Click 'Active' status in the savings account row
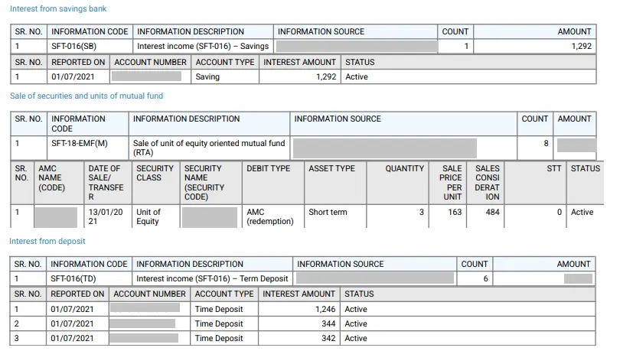Image resolution: width=620 pixels, height=364 pixels. pyautogui.click(x=357, y=76)
